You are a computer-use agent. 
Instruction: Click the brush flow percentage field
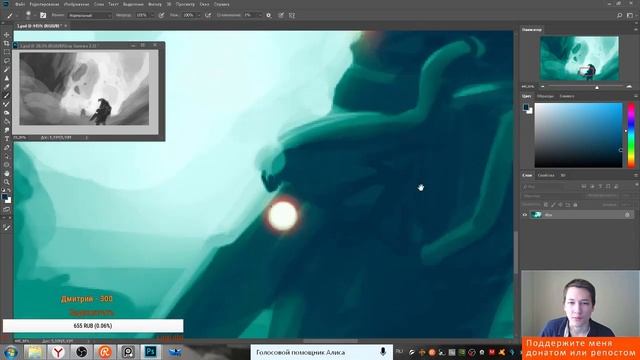(x=189, y=15)
